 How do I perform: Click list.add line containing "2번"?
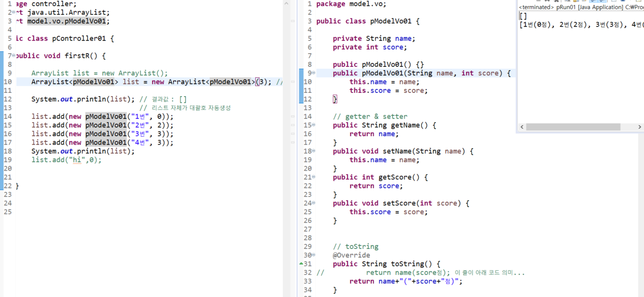(x=102, y=125)
